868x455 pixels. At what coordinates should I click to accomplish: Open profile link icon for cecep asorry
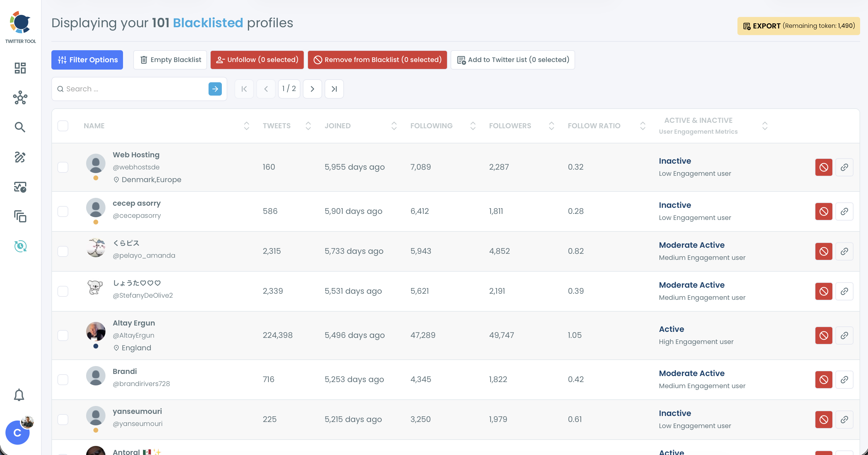(844, 211)
